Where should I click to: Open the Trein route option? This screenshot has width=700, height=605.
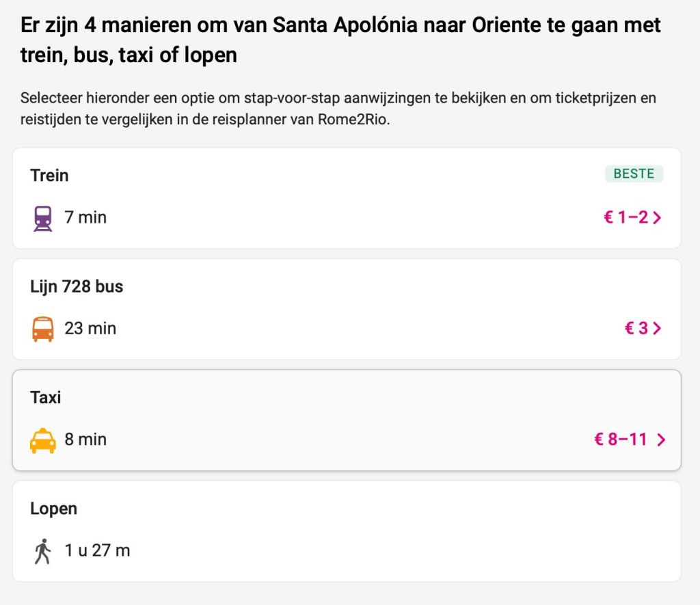click(x=49, y=176)
